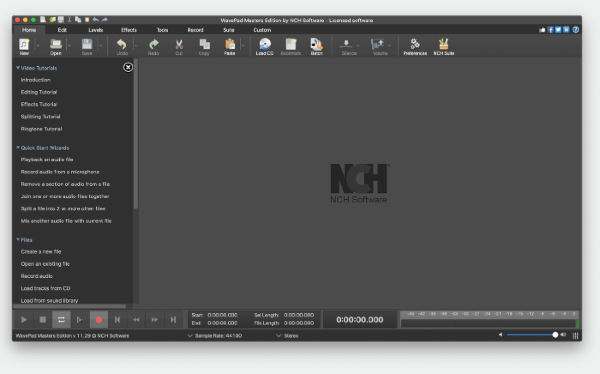Collapse the Quick Start Wizards section
600x374 pixels.
18,147
